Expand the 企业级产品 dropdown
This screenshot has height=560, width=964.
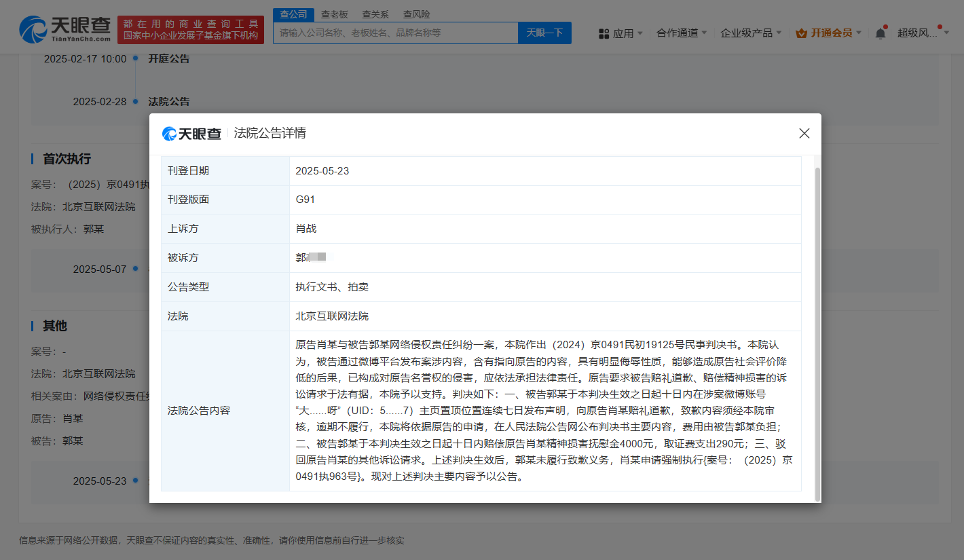coord(751,33)
